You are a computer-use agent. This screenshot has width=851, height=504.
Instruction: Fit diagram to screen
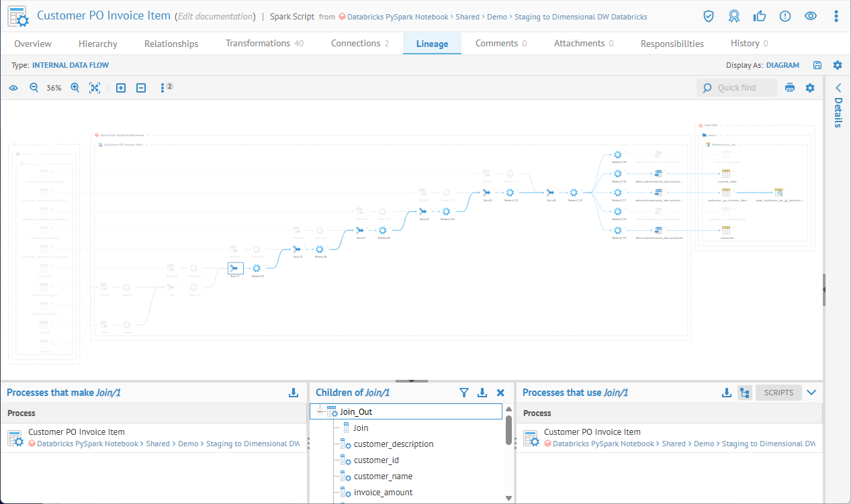coord(95,88)
